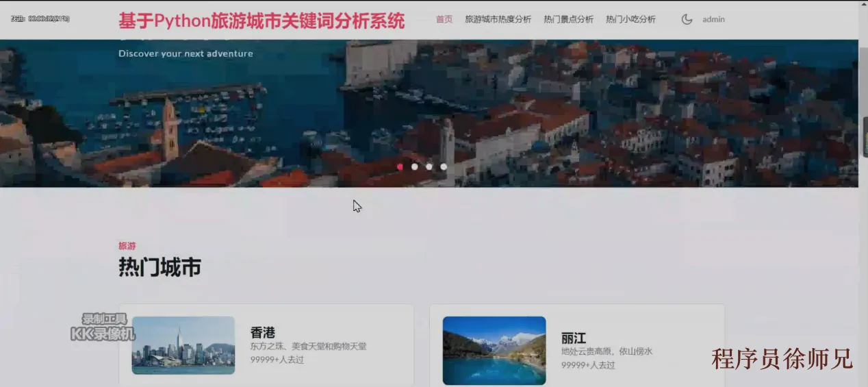Open 热门小吃分析 page
Image resolution: width=868 pixels, height=387 pixels.
[630, 19]
